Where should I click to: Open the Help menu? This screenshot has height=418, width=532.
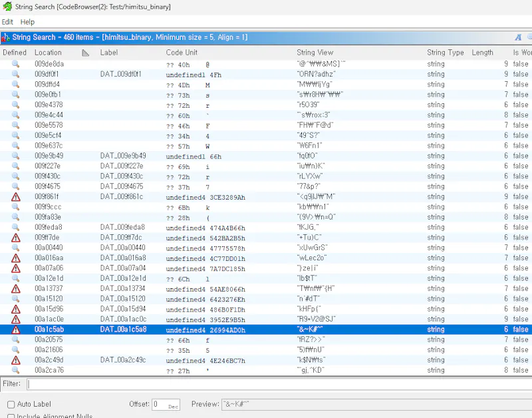tap(27, 22)
